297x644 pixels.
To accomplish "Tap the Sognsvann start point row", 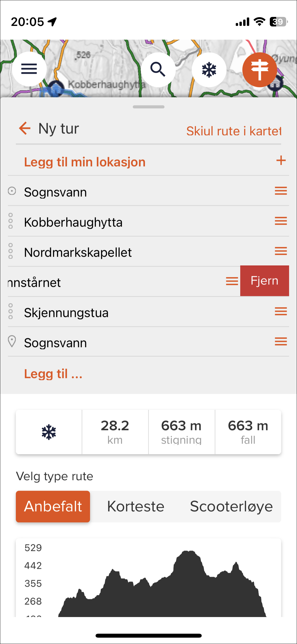I will 148,191.
